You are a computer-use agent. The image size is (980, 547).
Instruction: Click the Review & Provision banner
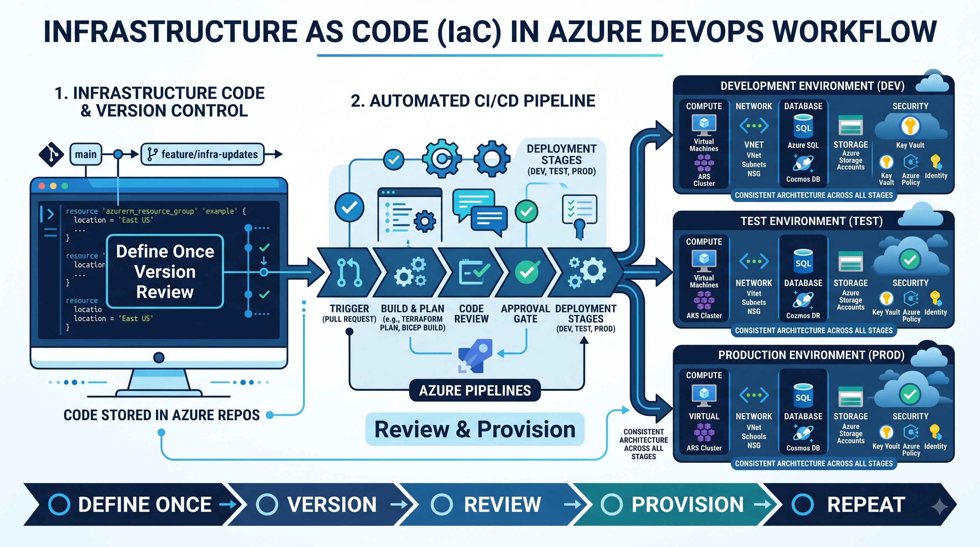475,429
